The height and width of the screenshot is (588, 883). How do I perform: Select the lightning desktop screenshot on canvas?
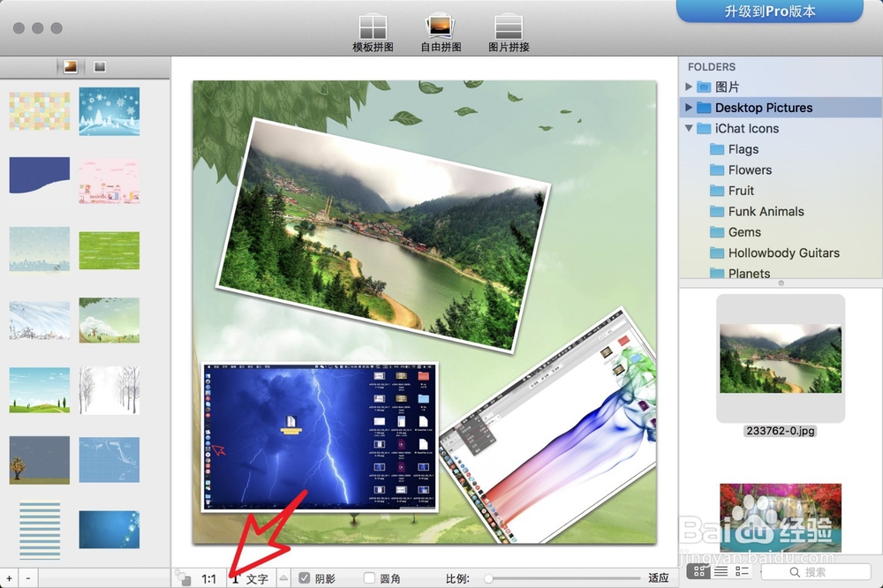(320, 437)
